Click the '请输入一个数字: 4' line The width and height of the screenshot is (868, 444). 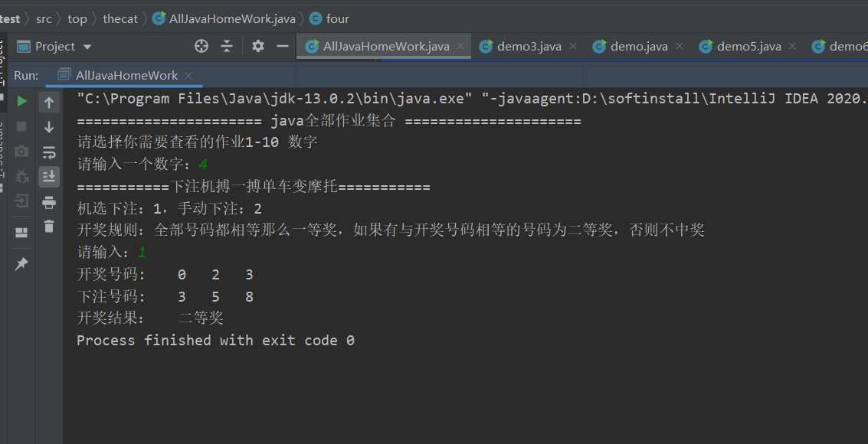142,165
